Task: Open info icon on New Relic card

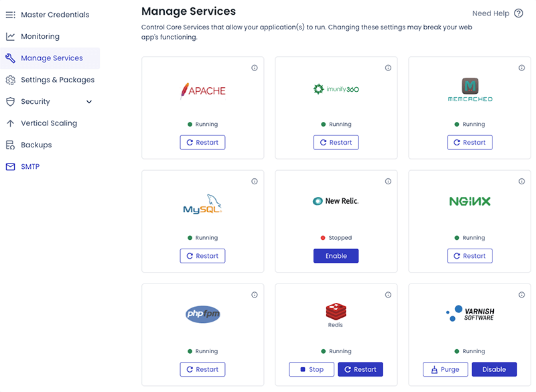Action: point(388,181)
